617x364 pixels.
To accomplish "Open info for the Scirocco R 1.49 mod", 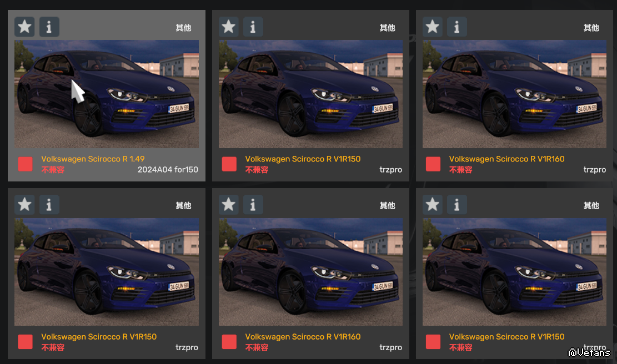I will tap(49, 27).
